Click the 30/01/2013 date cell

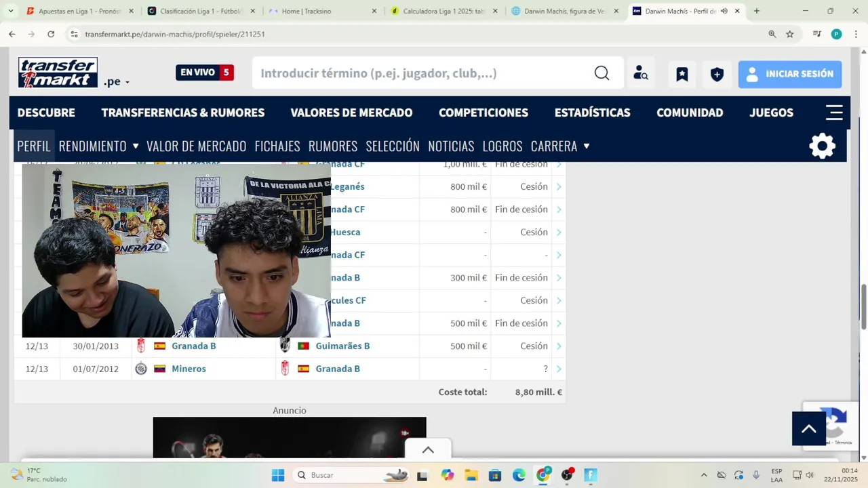click(x=96, y=346)
